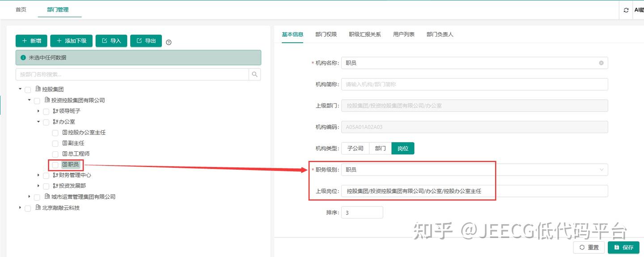
Task: Click the position icon beside 副主任
Action: [64, 143]
